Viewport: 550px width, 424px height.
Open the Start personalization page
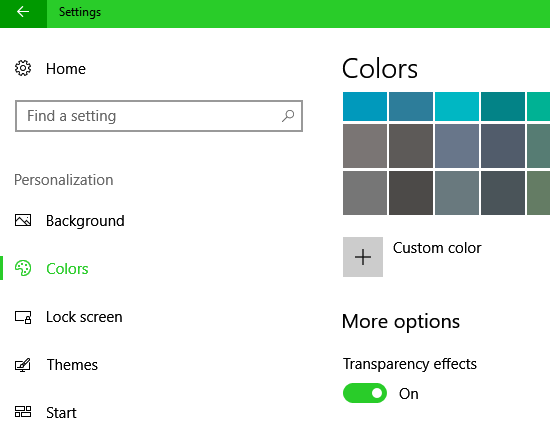[61, 412]
